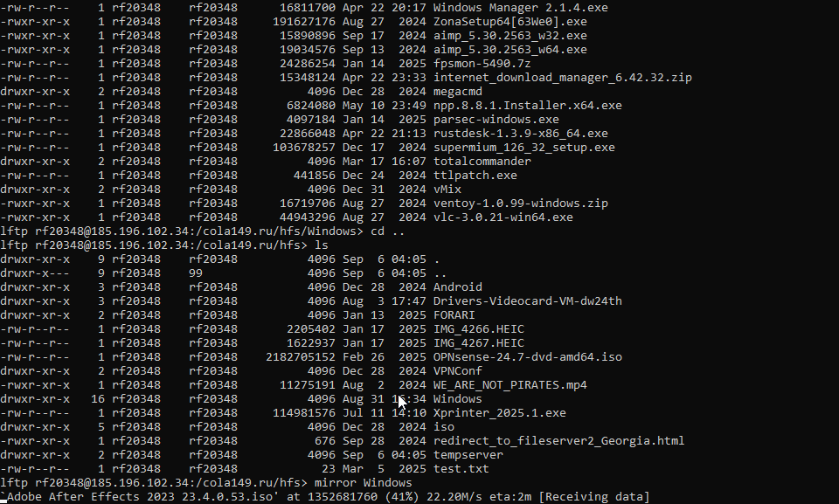Click the rustdesk-1.3.9-x86_64.exe file name
839x504 pixels.
(x=520, y=134)
